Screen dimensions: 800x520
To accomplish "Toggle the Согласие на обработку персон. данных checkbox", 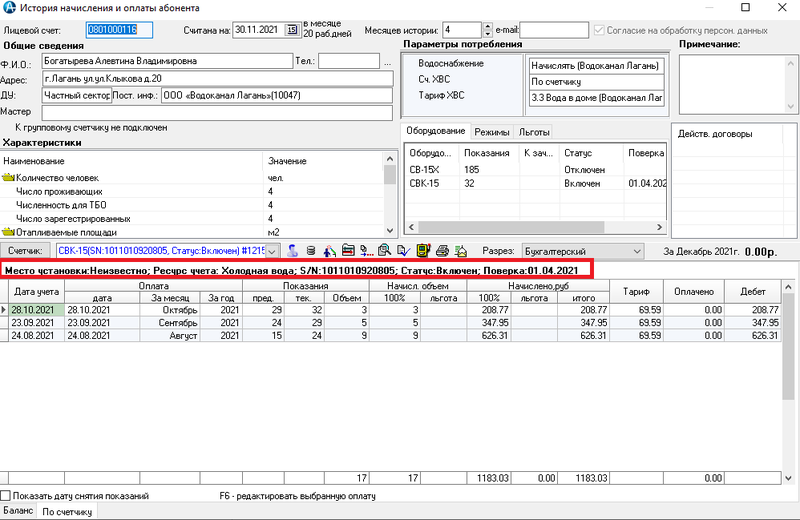I will click(x=600, y=30).
